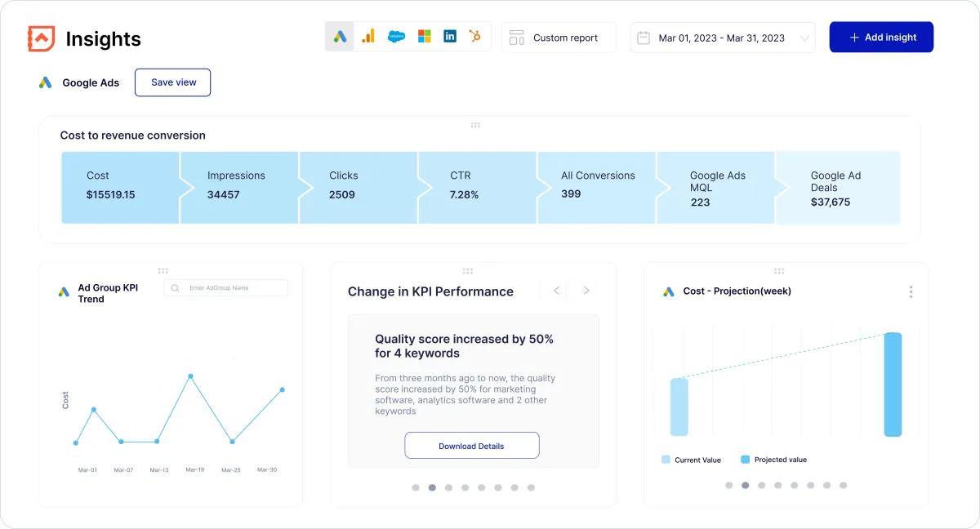Grab Ad Group KPI Trend drag handle
980x529 pixels.
tap(163, 270)
